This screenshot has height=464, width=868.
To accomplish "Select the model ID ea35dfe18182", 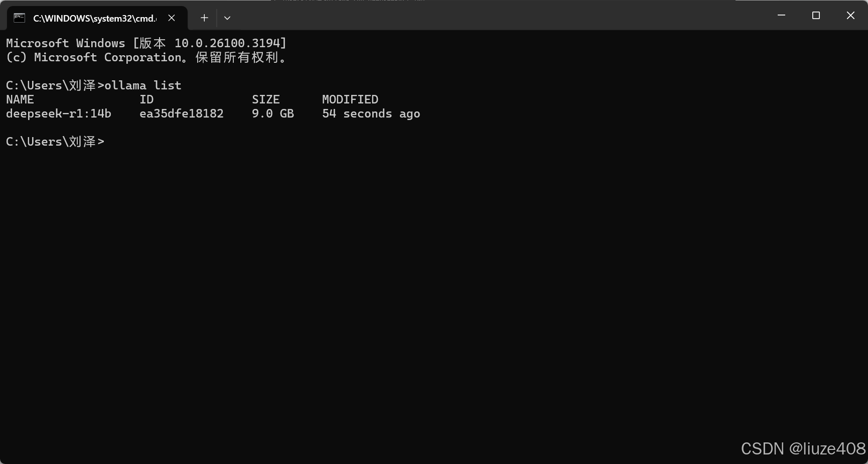I will (x=182, y=113).
